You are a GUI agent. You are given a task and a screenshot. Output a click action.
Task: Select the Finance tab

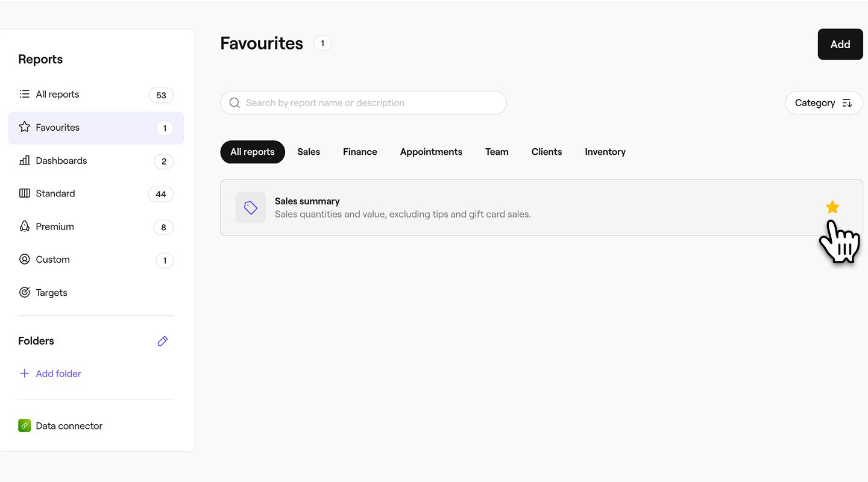pos(360,152)
